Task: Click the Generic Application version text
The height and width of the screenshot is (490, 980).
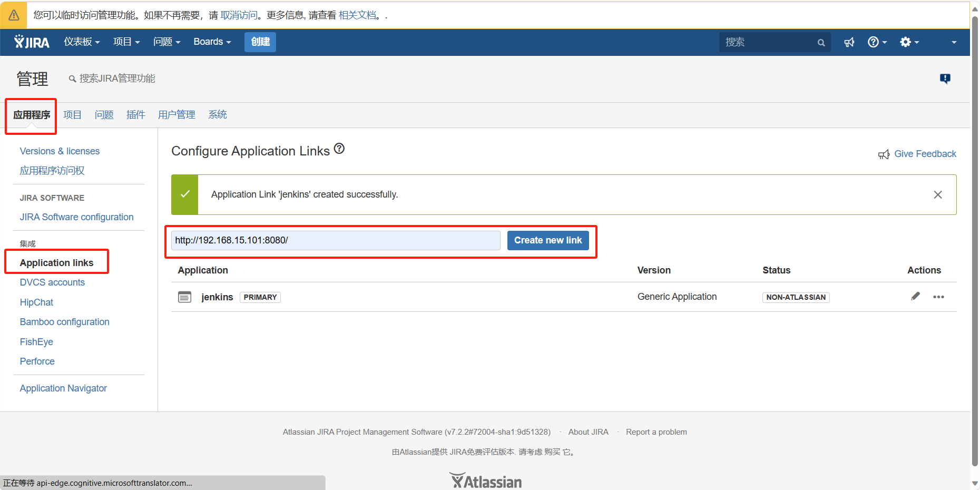Action: point(677,297)
